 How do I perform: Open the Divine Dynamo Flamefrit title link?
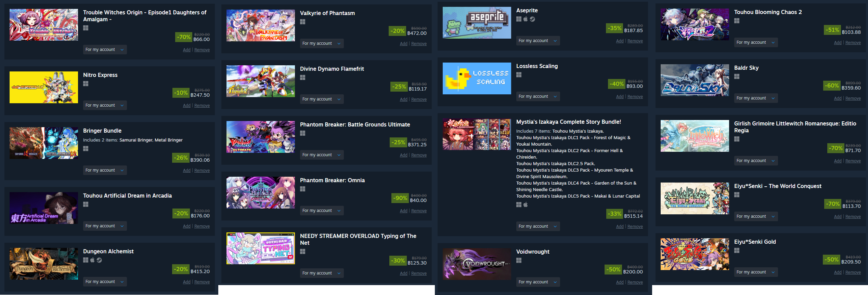pos(332,69)
